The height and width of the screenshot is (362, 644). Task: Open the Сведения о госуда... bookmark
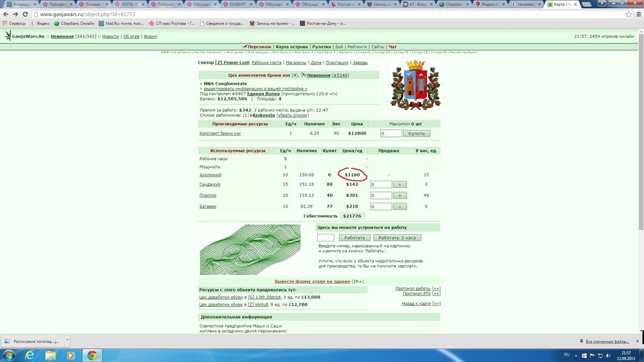tap(222, 24)
